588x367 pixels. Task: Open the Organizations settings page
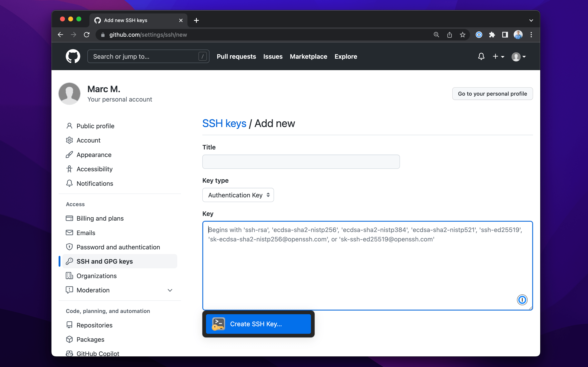click(96, 276)
